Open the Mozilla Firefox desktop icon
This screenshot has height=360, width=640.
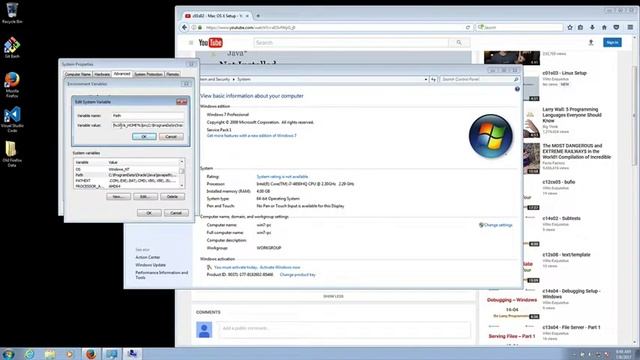(x=12, y=84)
